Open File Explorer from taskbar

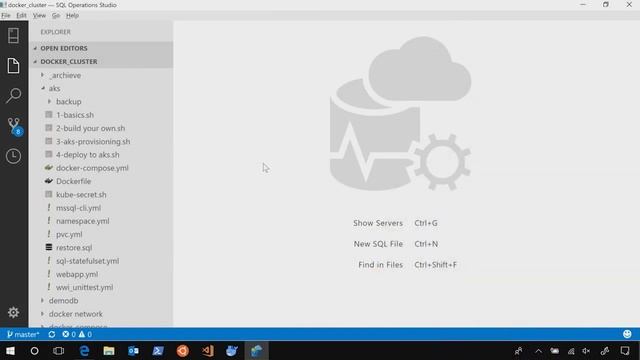pos(109,351)
